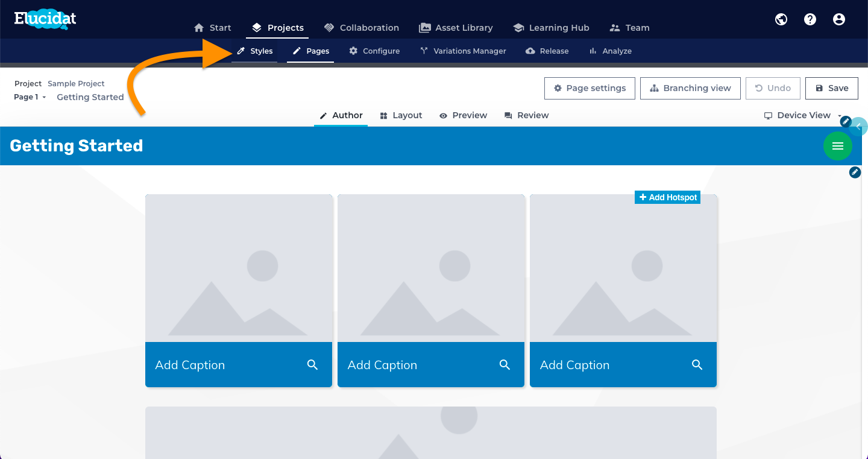Collapse side panel with the light blue arrow
Screen dimensions: 868x459
[x=860, y=127]
